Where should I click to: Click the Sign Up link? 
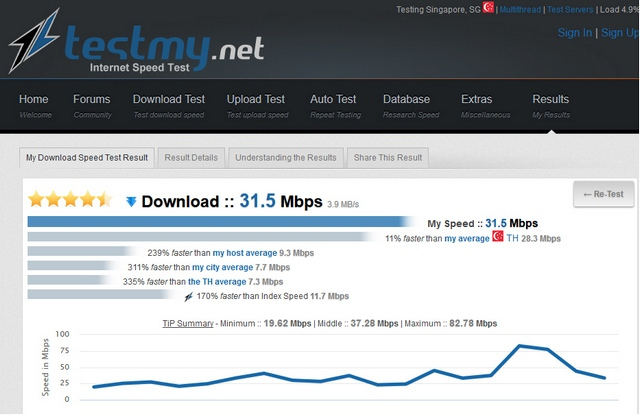pos(619,33)
